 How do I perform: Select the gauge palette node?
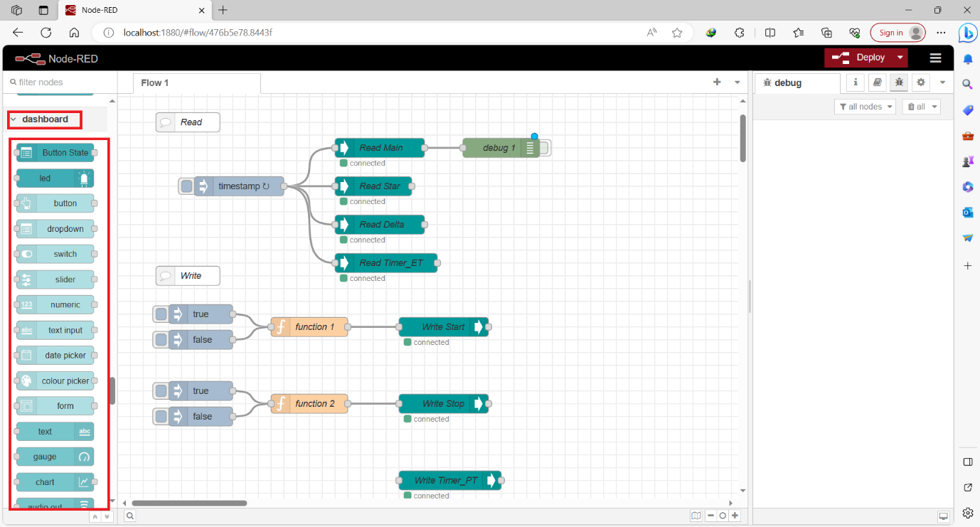click(55, 457)
